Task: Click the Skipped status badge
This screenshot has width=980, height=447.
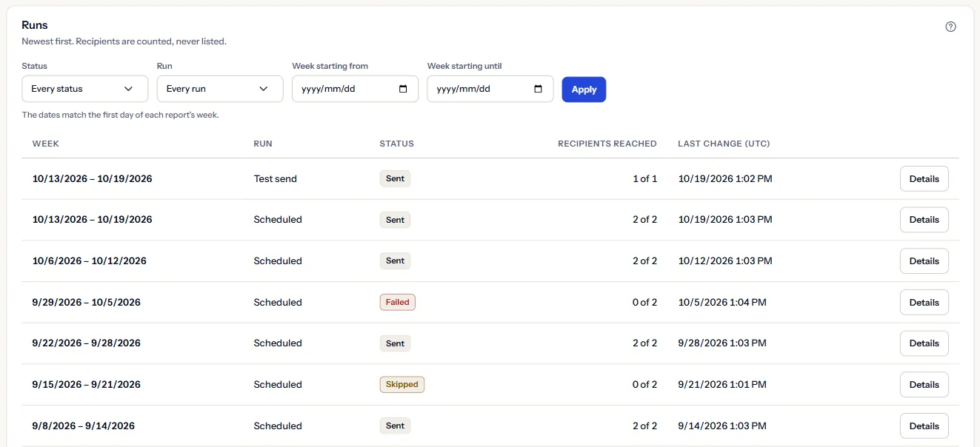Action: click(402, 384)
